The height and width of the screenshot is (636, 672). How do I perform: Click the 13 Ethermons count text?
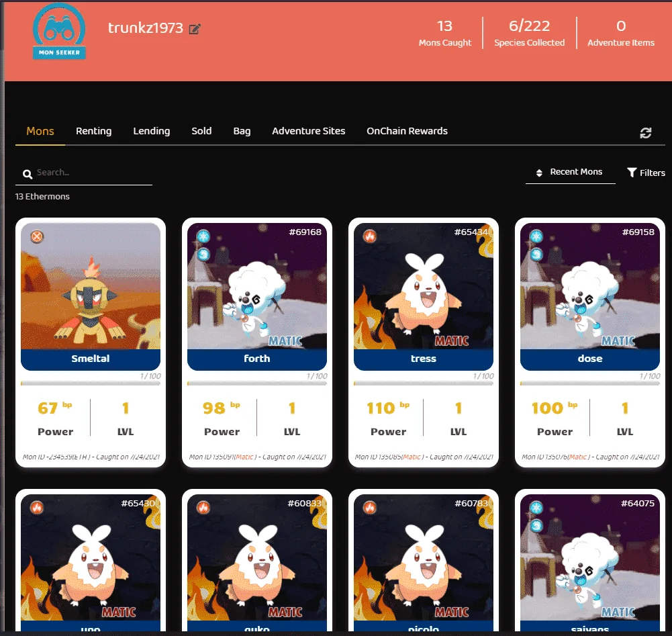click(x=42, y=196)
